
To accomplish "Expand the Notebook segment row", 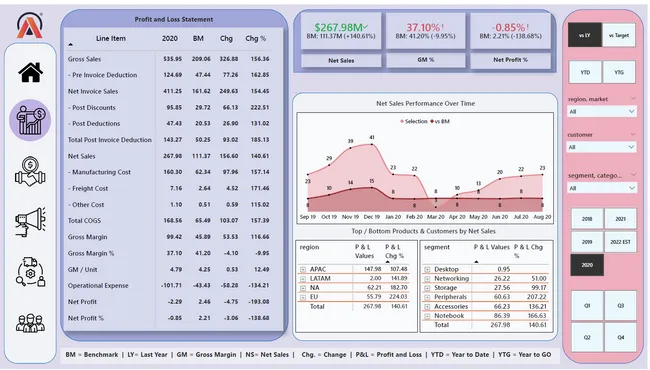I will [427, 316].
